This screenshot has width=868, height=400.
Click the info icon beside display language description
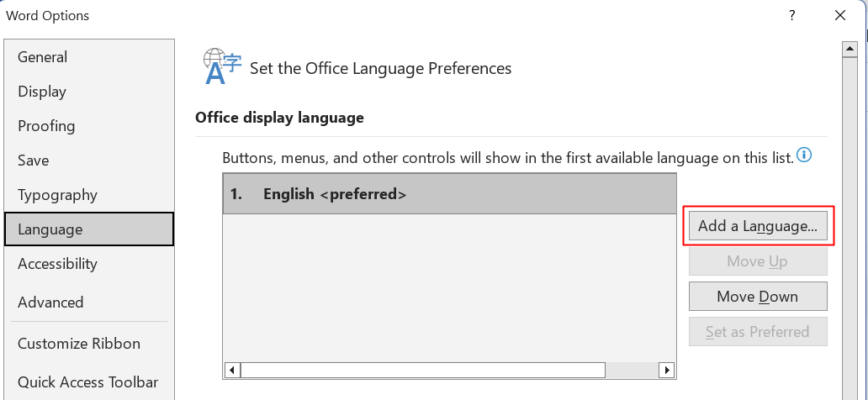pyautogui.click(x=804, y=155)
